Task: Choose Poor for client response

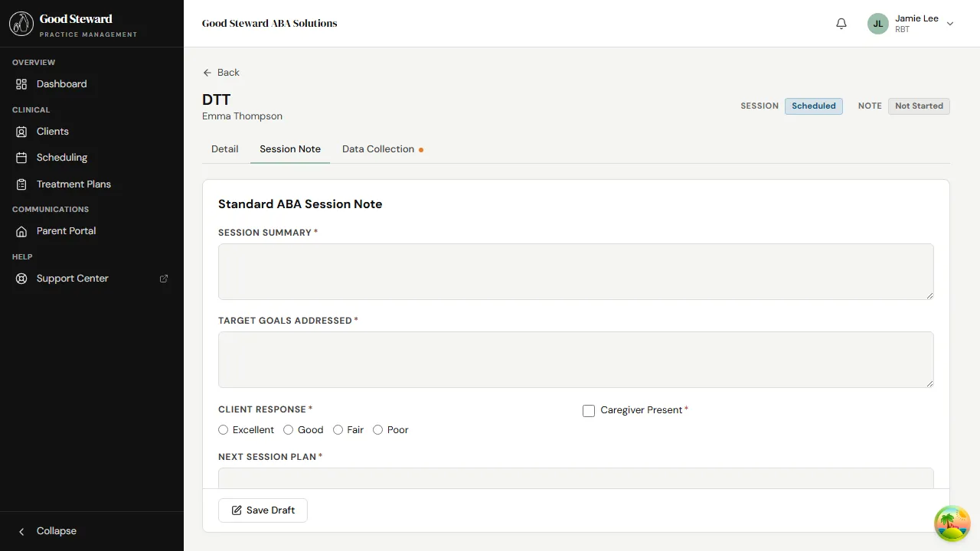Action: (377, 429)
